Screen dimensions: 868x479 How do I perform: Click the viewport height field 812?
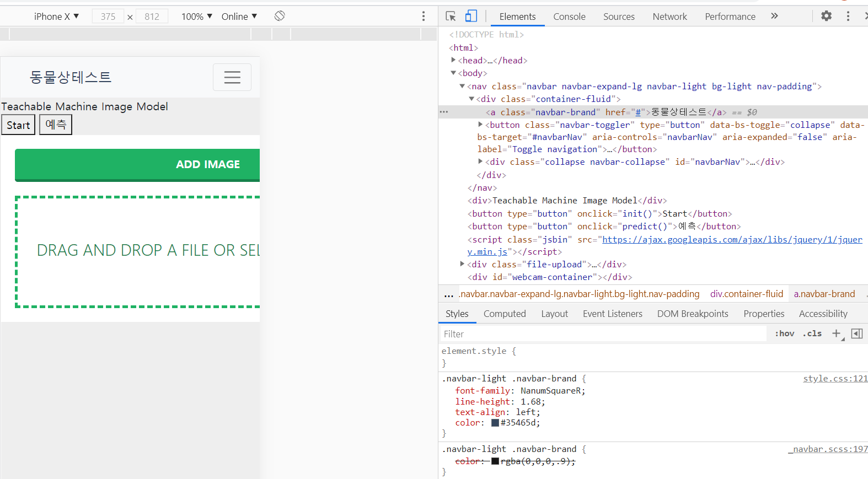click(152, 17)
